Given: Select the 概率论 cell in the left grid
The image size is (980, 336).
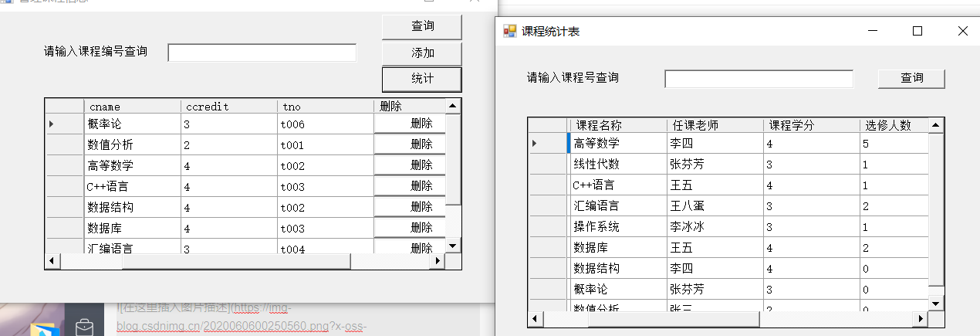Looking at the screenshot, I should click(x=133, y=124).
